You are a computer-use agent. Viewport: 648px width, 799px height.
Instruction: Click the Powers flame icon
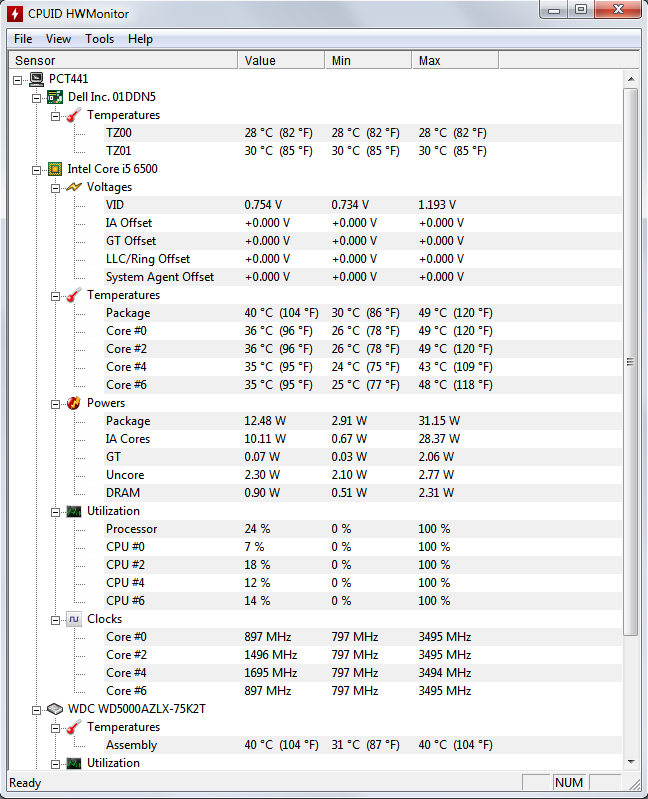[74, 403]
